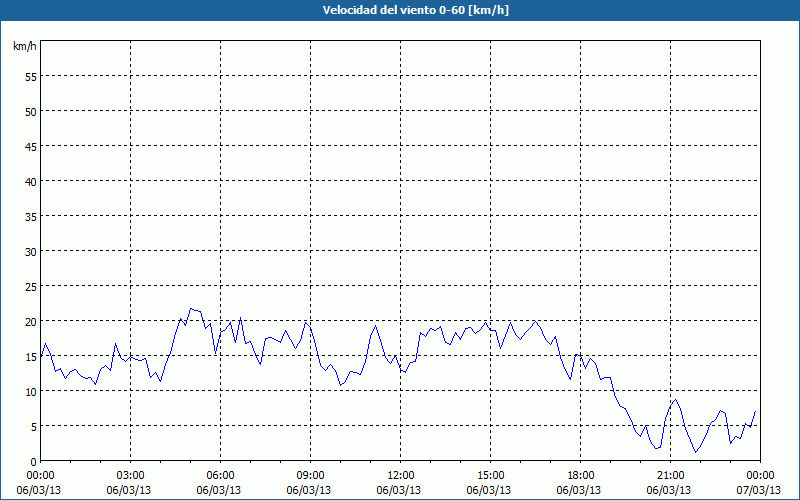The width and height of the screenshot is (800, 500).
Task: Select the 10 y-axis label
Action: 31,392
